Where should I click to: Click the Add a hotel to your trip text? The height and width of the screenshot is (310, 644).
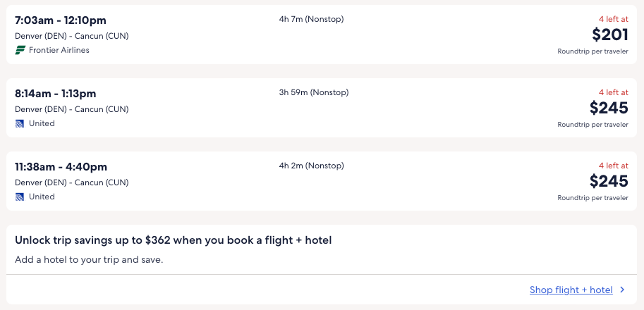(x=89, y=260)
